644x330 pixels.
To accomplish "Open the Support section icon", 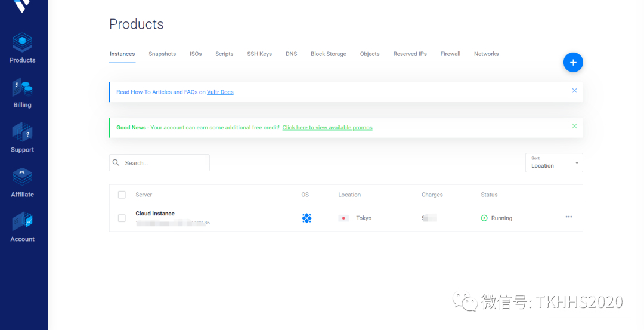I will click(22, 132).
